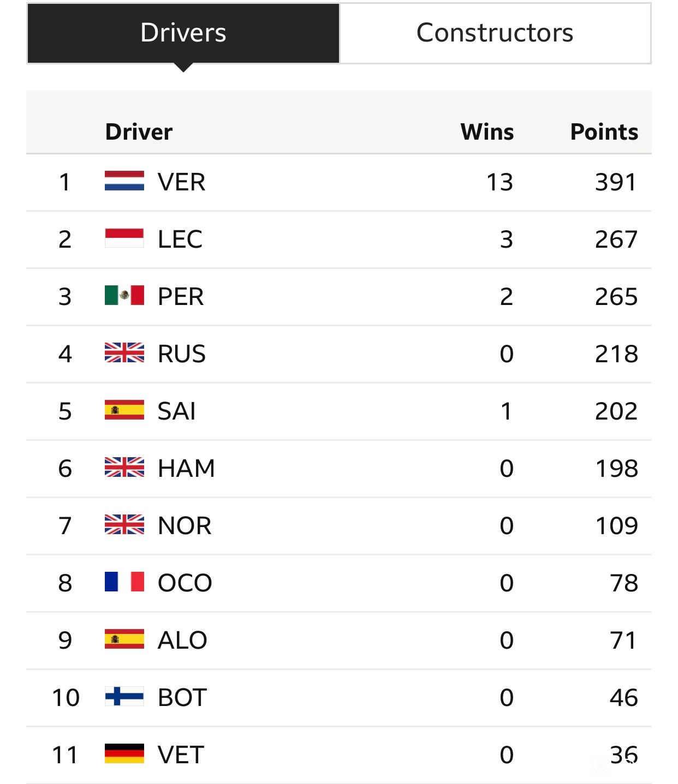Select the NOR driver row name

point(185,526)
